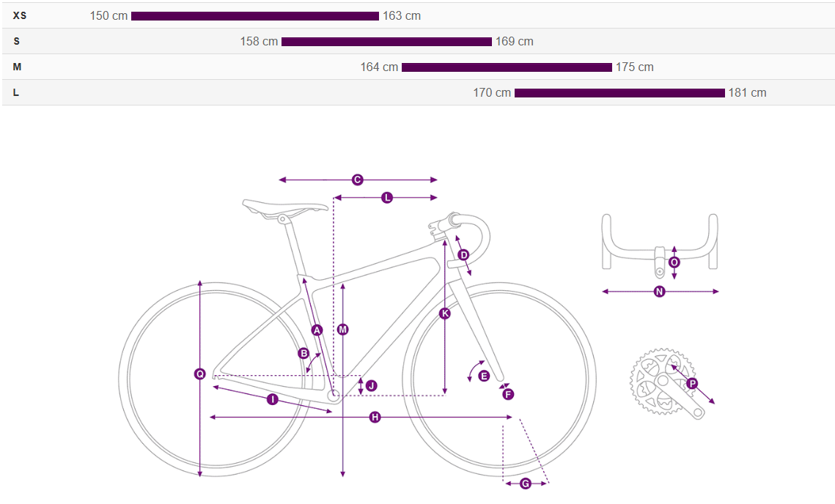Select the A marker on seat tube
Viewport: 835px width, 504px height.
(x=317, y=330)
